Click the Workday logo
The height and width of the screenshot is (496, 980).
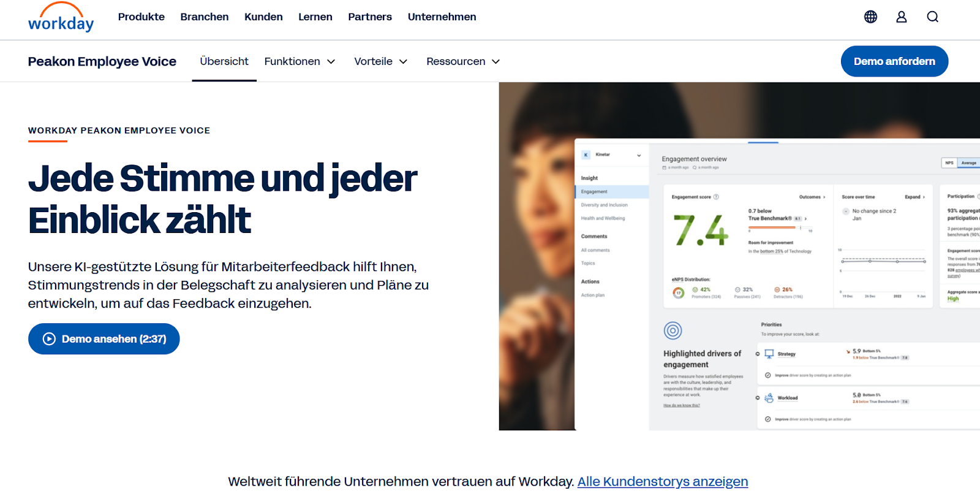(x=61, y=17)
